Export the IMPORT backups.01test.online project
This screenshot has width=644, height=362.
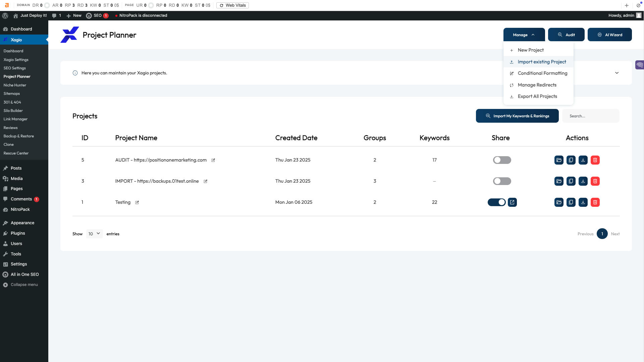(x=583, y=181)
